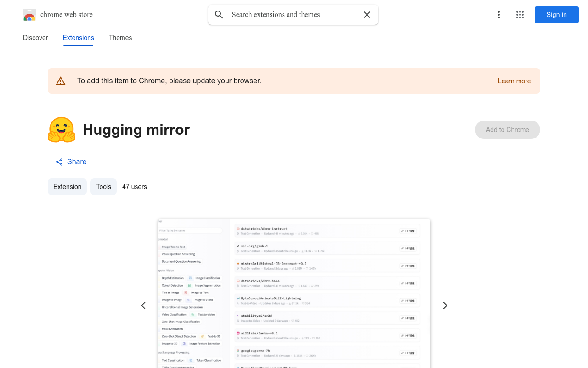The height and width of the screenshot is (368, 588).
Task: Click the Hugging mirror extension emoji icon
Action: point(62,129)
